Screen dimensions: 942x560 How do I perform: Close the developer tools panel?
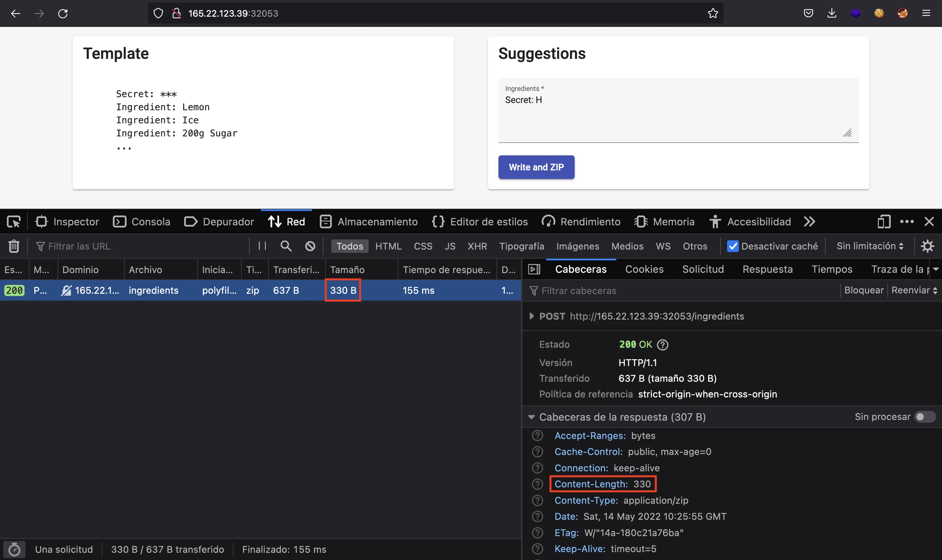click(x=929, y=221)
